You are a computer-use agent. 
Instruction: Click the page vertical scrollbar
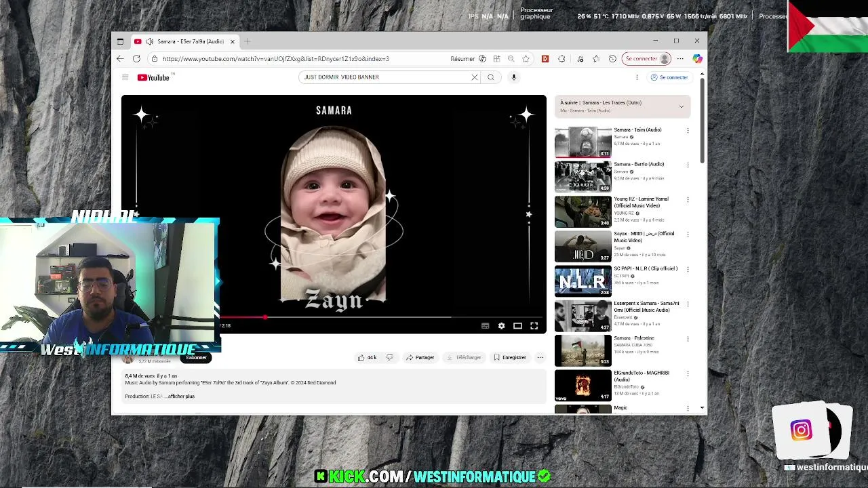(702, 121)
